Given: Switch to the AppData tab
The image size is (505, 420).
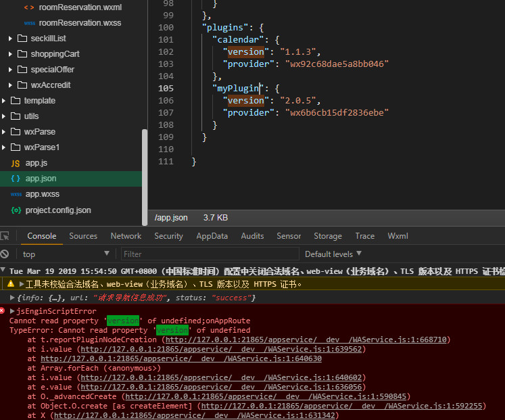Looking at the screenshot, I should 212,236.
